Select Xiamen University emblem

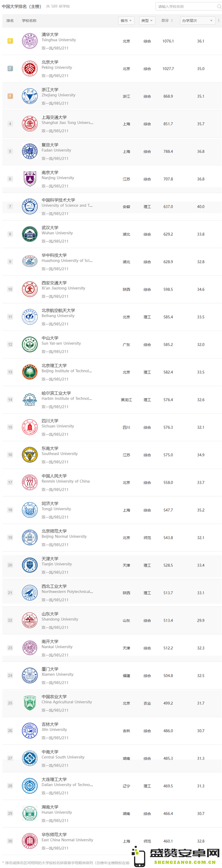tap(30, 676)
